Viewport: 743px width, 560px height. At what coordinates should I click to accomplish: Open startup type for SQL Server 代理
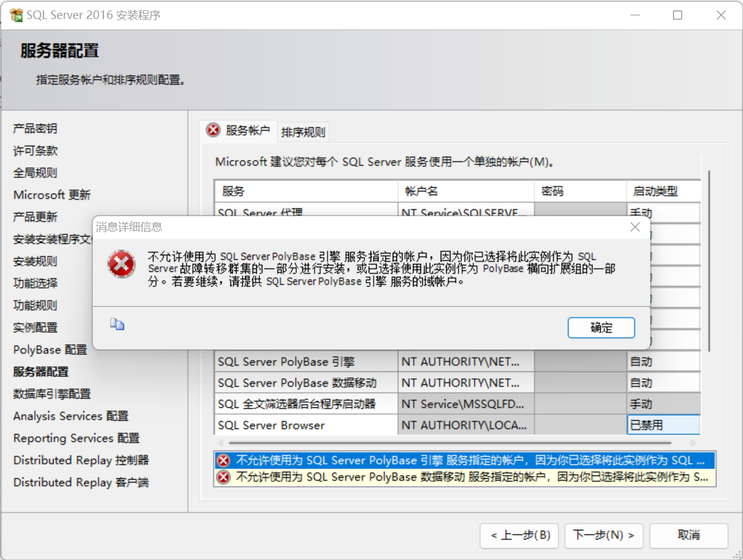point(664,211)
